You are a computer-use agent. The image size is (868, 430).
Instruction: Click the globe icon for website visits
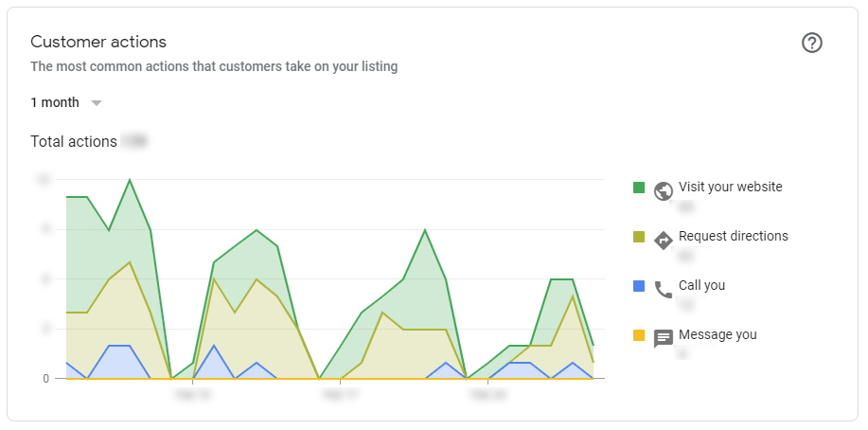point(663,190)
